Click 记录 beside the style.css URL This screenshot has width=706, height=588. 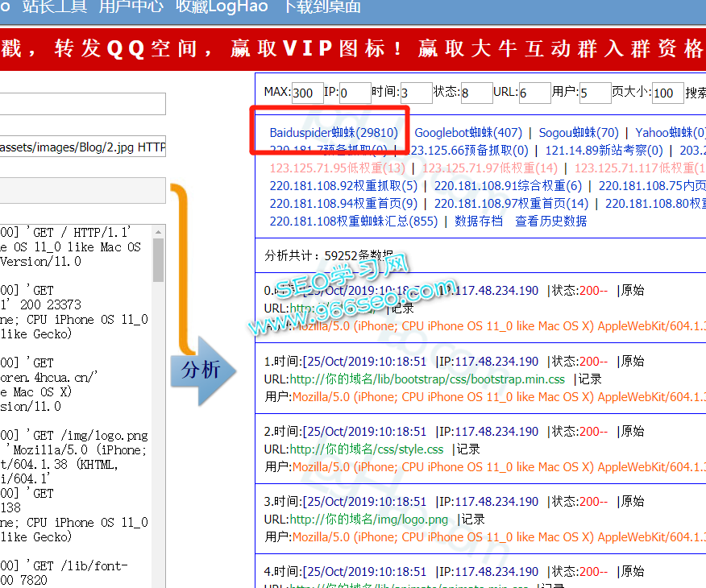click(x=468, y=449)
